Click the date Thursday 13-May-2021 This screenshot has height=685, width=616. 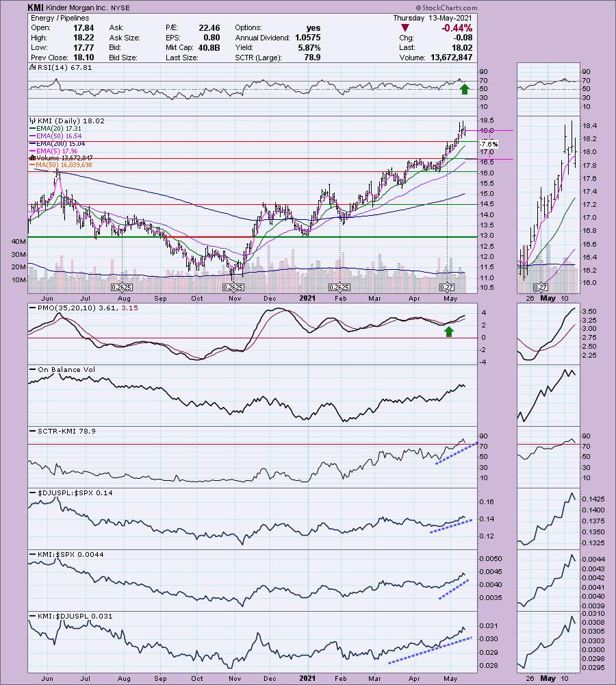pos(432,18)
